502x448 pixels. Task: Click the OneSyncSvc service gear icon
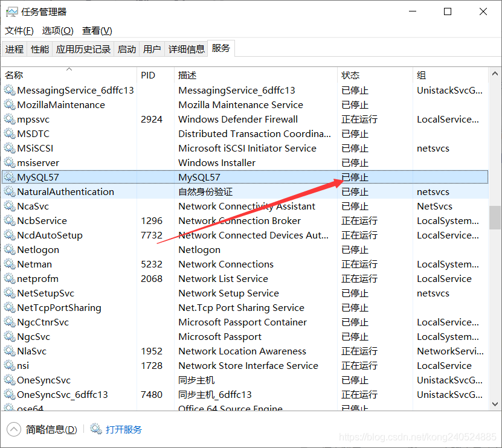(10, 380)
